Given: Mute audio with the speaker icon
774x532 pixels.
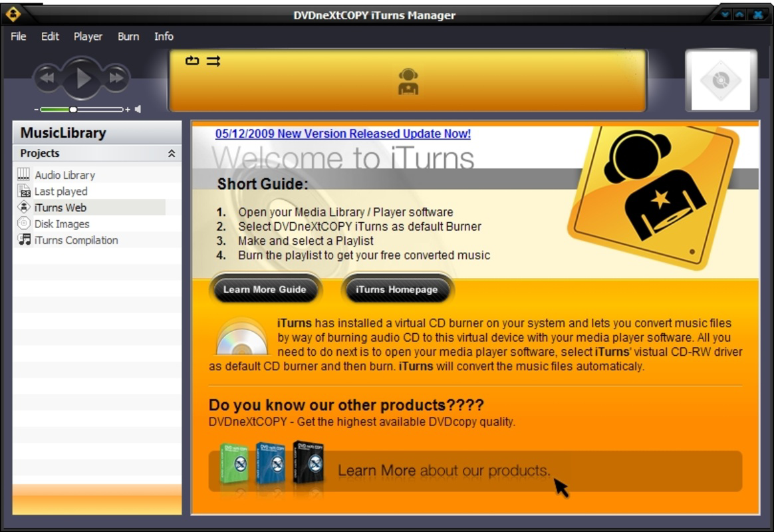Looking at the screenshot, I should [138, 109].
